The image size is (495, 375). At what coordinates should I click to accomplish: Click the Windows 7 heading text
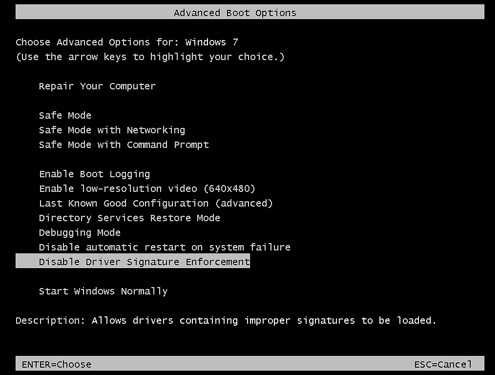point(212,42)
